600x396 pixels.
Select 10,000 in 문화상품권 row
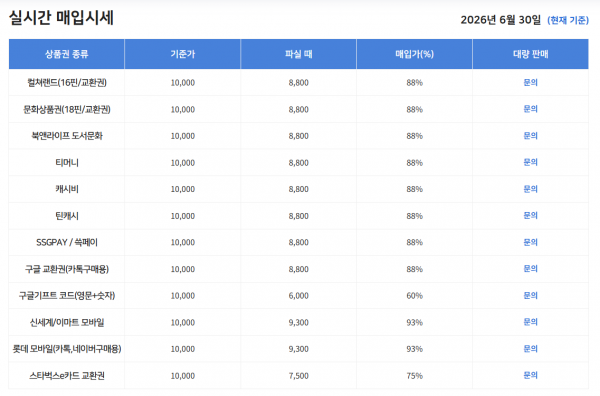click(x=183, y=110)
